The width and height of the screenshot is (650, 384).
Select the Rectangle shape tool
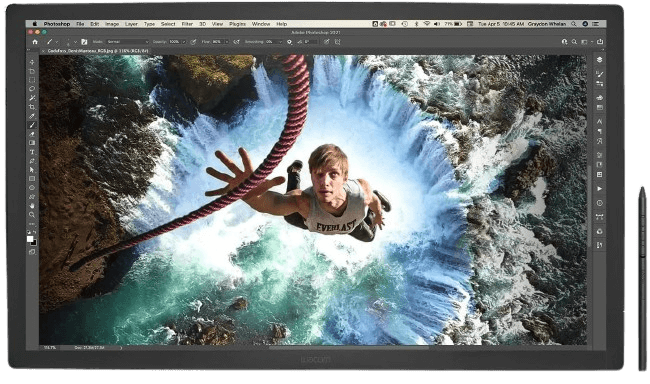tap(32, 179)
